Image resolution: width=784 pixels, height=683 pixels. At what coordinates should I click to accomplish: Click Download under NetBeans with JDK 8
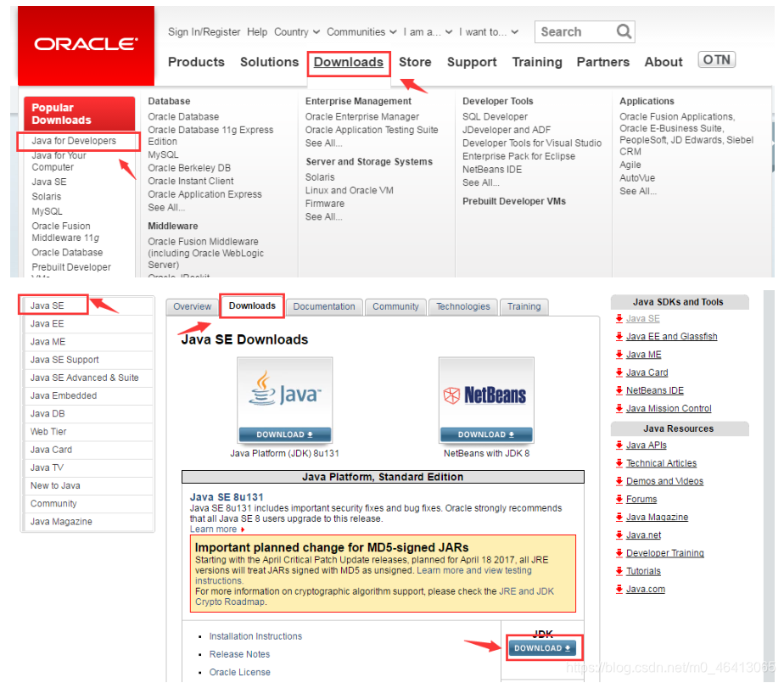click(x=486, y=434)
